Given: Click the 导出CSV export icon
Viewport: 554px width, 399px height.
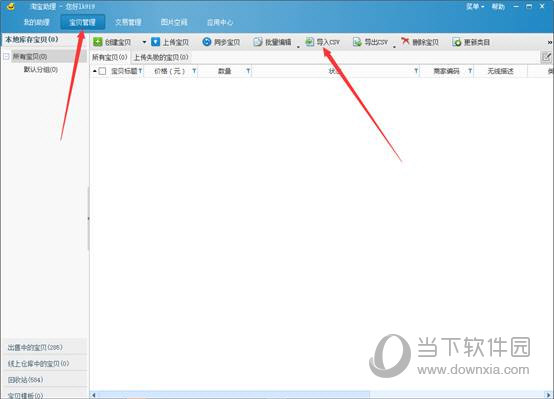Looking at the screenshot, I should click(x=357, y=42).
